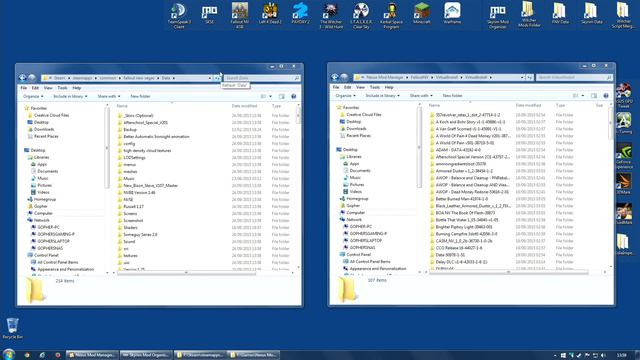
Task: Open the File menu in the Data window
Action: click(24, 88)
